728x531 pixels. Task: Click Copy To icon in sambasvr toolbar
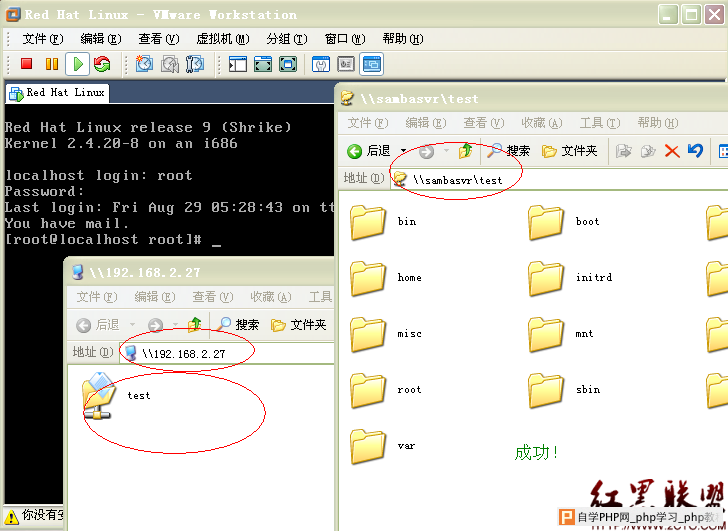point(648,151)
